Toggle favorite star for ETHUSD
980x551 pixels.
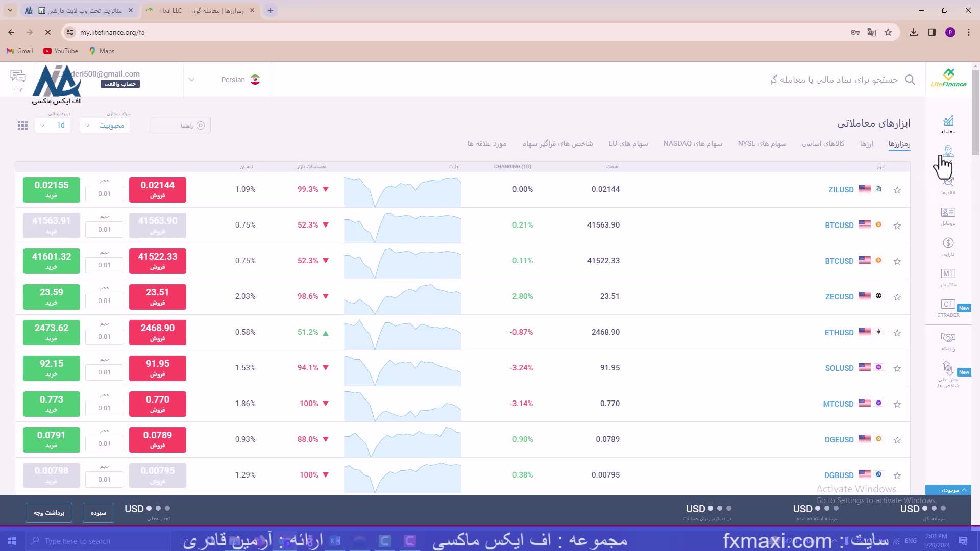click(897, 333)
